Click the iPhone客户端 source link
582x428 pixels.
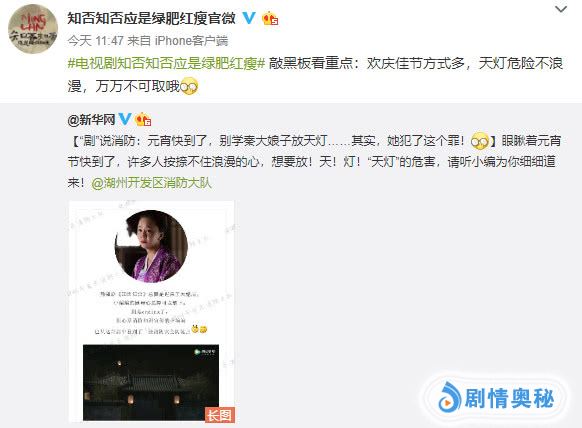click(x=191, y=41)
